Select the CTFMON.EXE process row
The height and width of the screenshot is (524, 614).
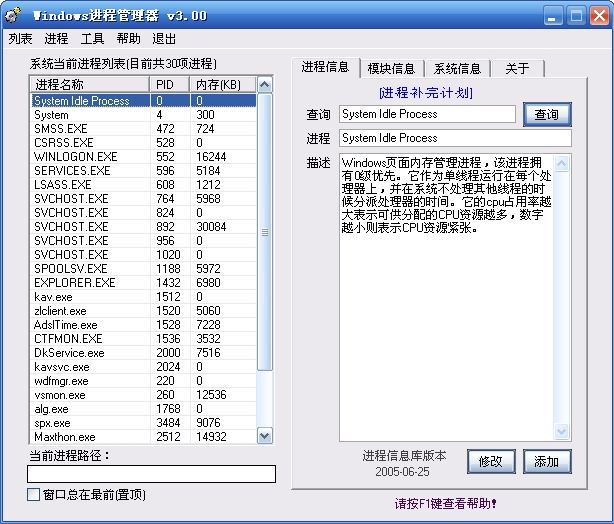pos(144,339)
